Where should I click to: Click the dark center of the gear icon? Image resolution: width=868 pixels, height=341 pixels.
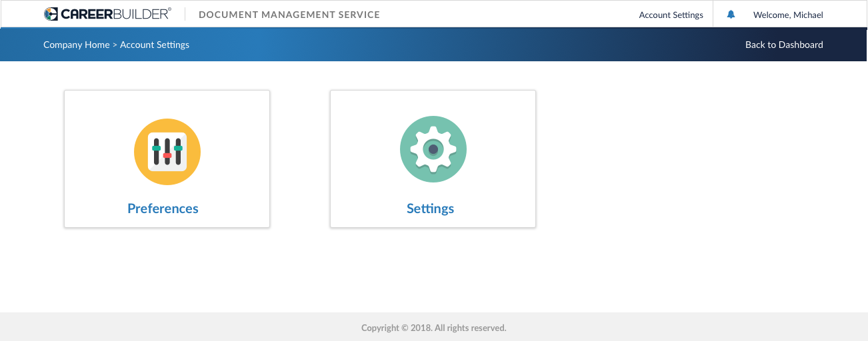433,149
